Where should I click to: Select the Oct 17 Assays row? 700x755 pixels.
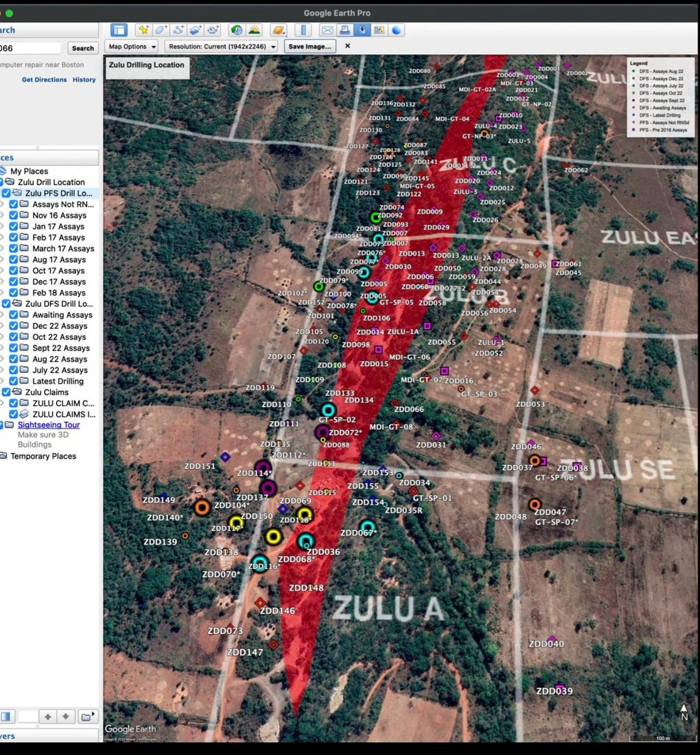pyautogui.click(x=58, y=271)
